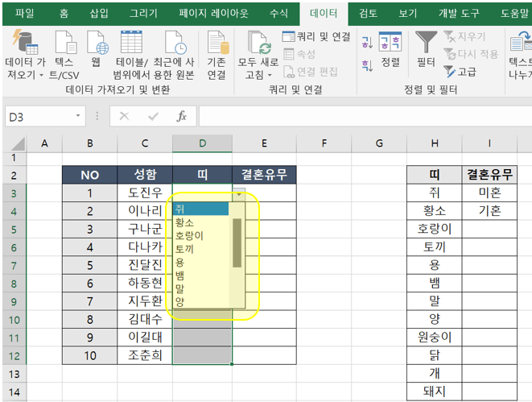Viewport: 532px width, 402px height.
Task: Click the 돼지 cell in column H
Action: coord(435,392)
